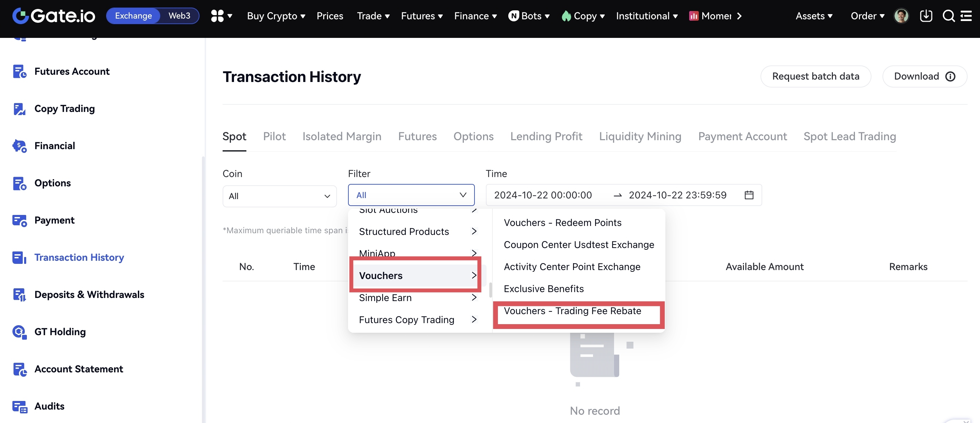Viewport: 980px width, 423px height.
Task: Switch to the Futures tab
Action: click(417, 136)
